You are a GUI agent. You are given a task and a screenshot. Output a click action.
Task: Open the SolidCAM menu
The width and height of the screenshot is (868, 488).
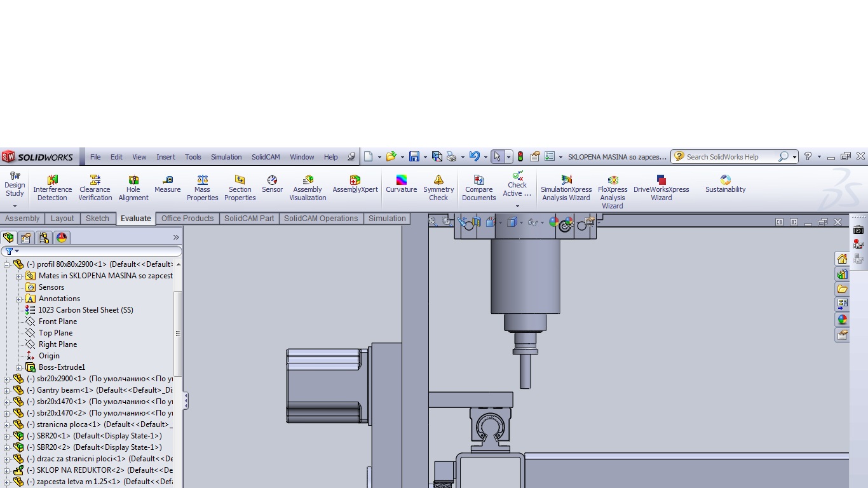click(x=265, y=157)
